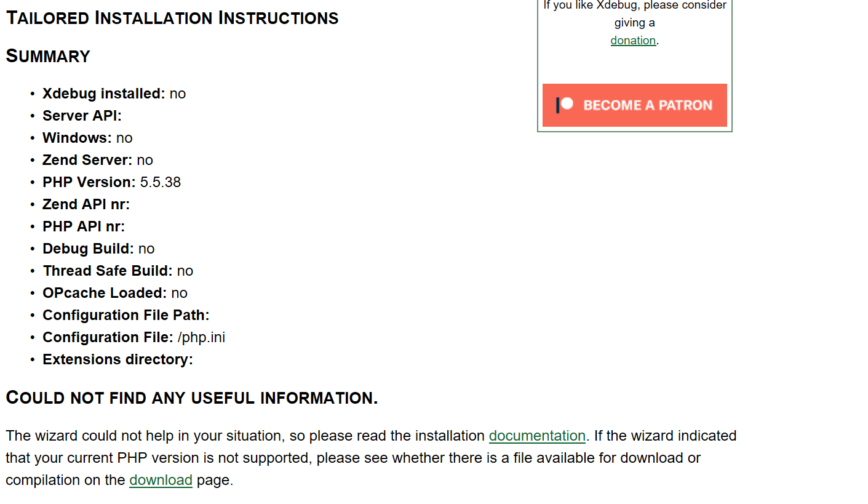Click the Configuration File /php.ini entry

(x=133, y=337)
